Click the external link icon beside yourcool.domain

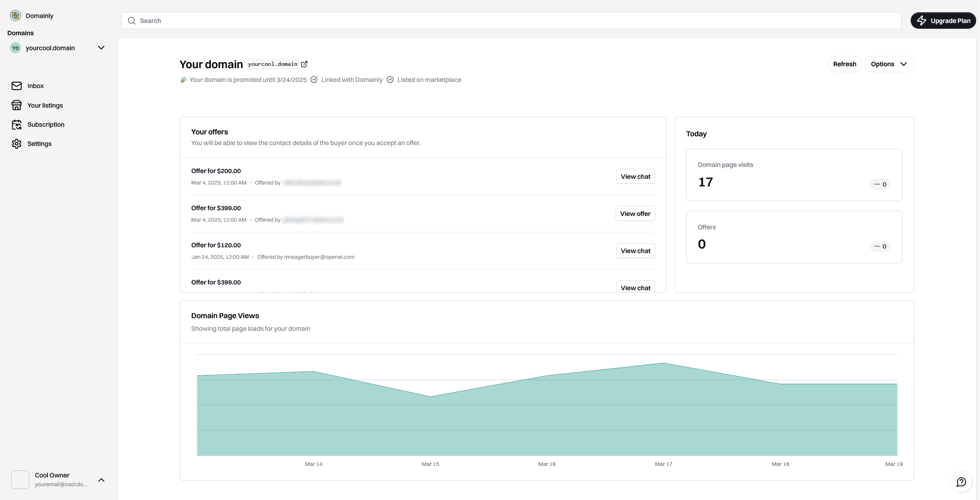(x=304, y=64)
